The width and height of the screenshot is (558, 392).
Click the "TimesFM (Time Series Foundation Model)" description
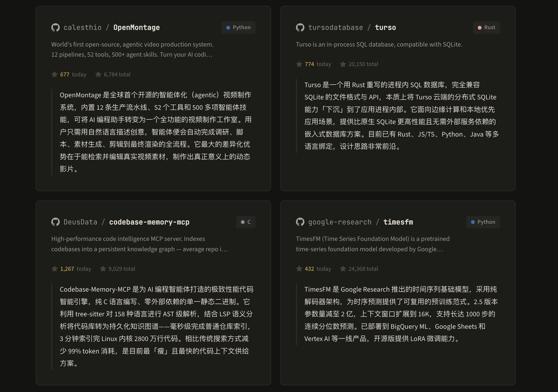373,244
